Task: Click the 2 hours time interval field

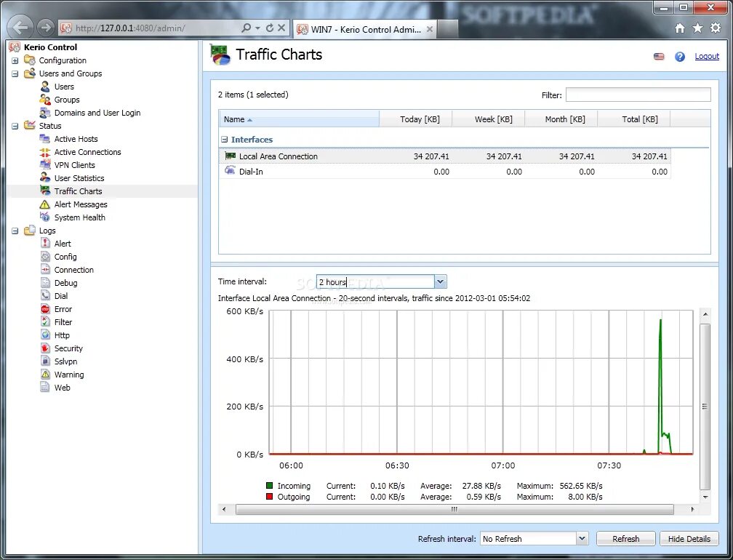Action: coord(375,282)
